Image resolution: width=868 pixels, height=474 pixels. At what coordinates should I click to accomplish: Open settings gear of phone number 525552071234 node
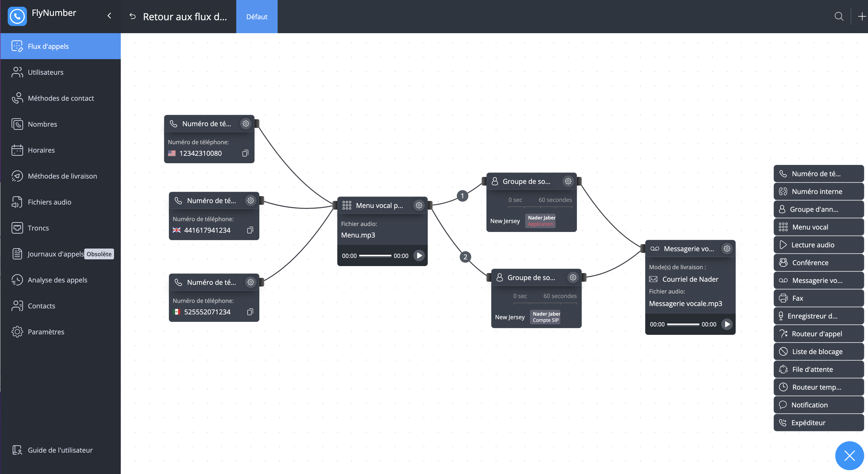point(250,282)
